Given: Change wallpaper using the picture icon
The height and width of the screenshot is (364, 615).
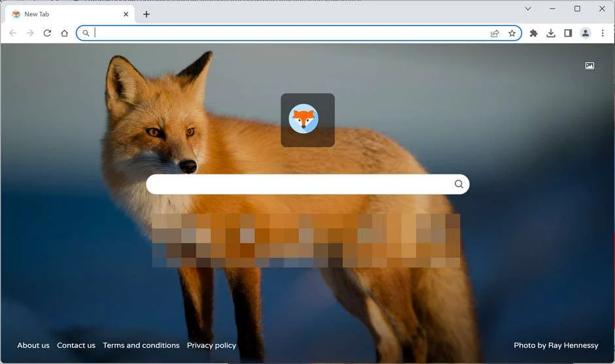Looking at the screenshot, I should pyautogui.click(x=589, y=66).
